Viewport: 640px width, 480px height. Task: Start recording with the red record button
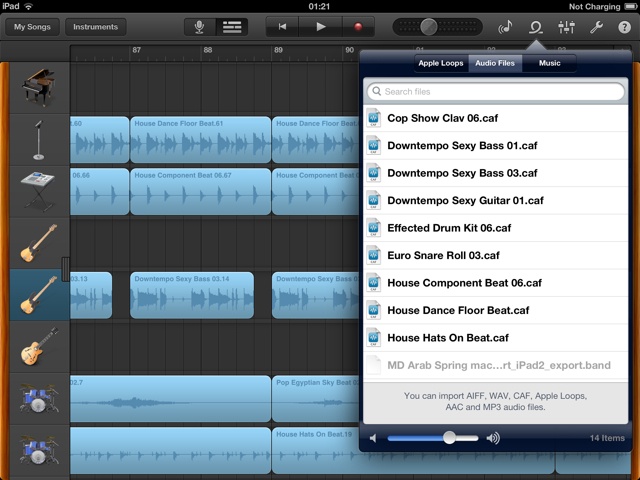pos(358,27)
